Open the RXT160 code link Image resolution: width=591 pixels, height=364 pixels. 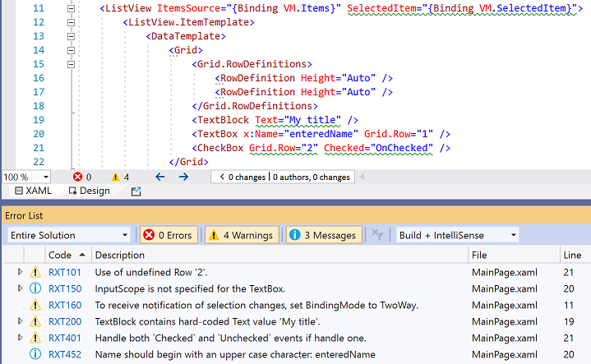click(65, 305)
